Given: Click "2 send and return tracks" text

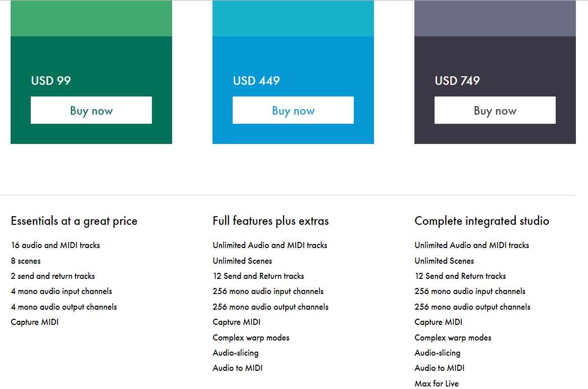Looking at the screenshot, I should tap(53, 276).
